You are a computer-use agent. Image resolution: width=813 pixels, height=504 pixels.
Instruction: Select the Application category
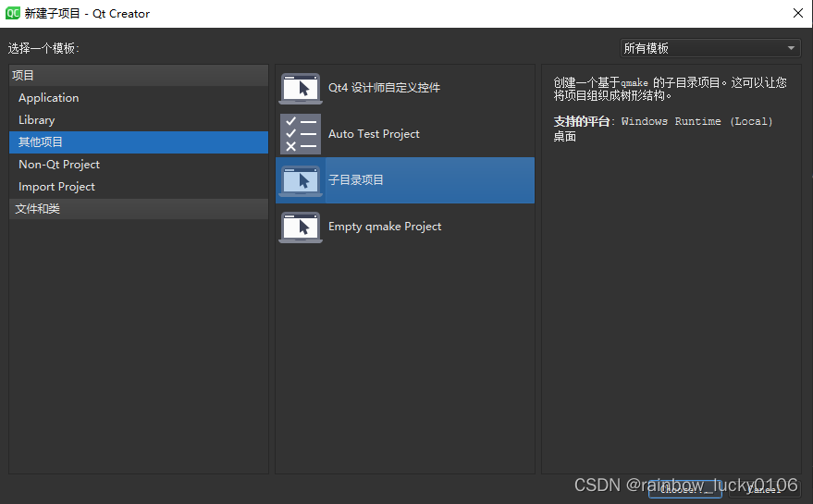[x=139, y=97]
